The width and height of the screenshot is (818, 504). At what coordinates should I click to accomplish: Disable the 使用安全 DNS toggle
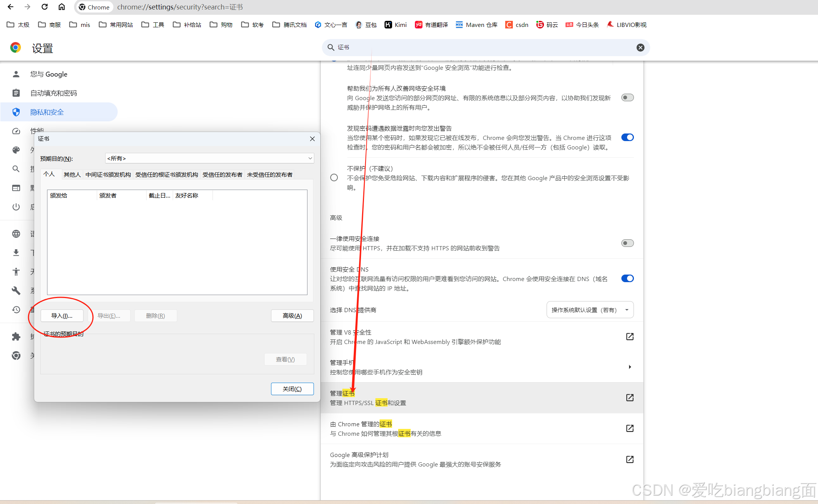pos(627,278)
